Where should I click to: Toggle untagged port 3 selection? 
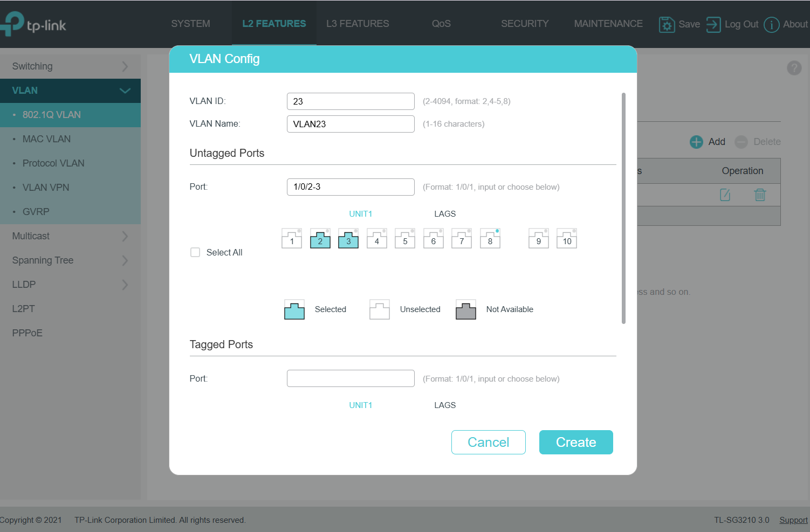[348, 238]
